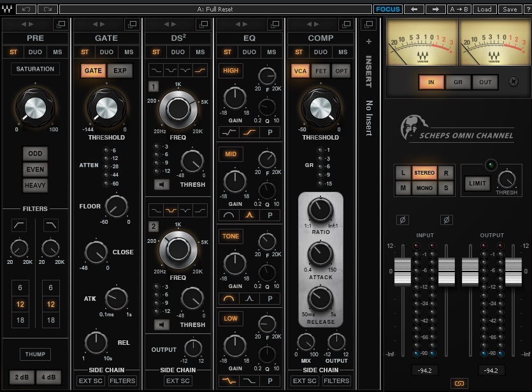Viewport: 532px width, 392px height.
Task: Listen to DS² band 2 speaker icon
Action: point(162,325)
